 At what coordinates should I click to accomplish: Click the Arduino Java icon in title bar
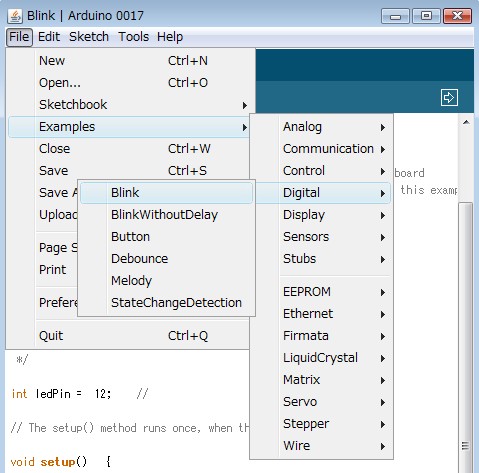click(15, 16)
